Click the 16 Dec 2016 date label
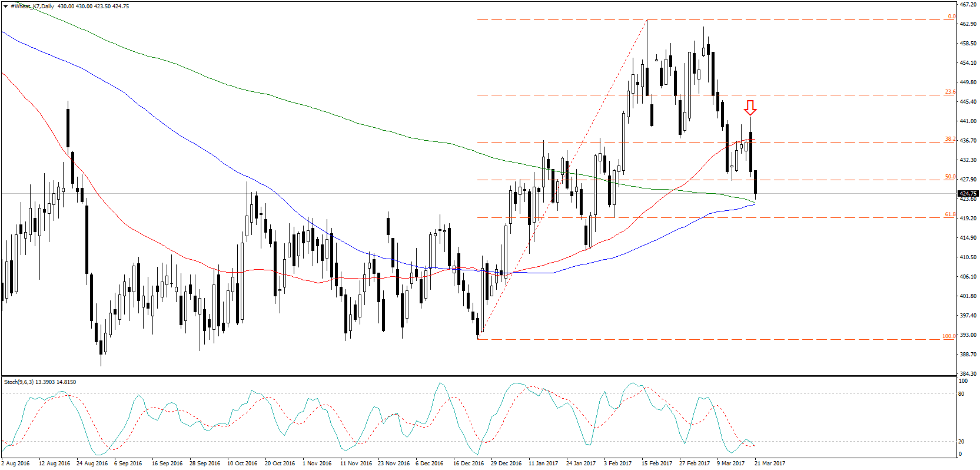980x470 pixels. coord(469,464)
